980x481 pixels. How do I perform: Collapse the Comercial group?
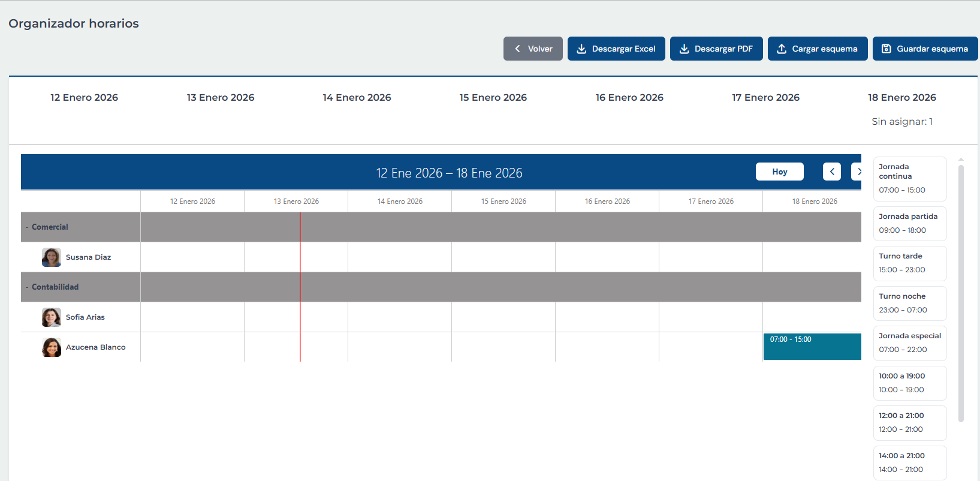tap(28, 227)
